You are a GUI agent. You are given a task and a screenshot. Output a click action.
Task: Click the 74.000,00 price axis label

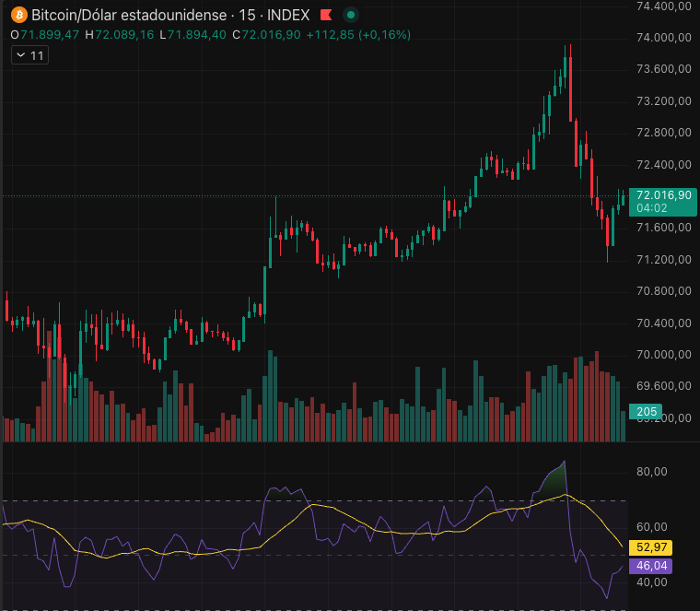point(663,38)
